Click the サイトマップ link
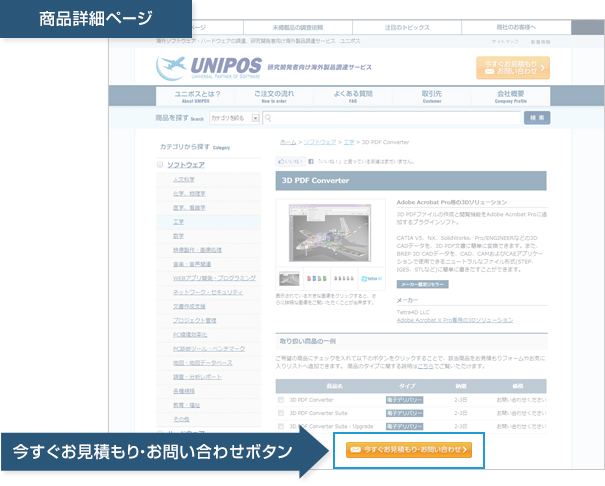Screen dimensions: 605x486 [x=505, y=42]
